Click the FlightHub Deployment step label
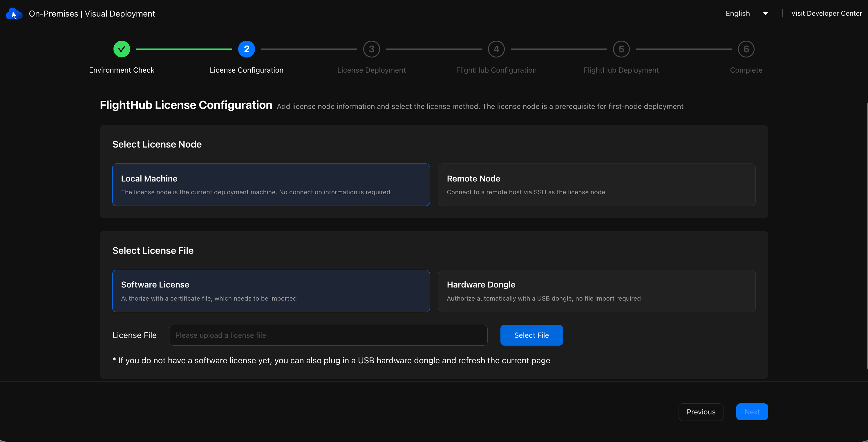 pos(621,70)
